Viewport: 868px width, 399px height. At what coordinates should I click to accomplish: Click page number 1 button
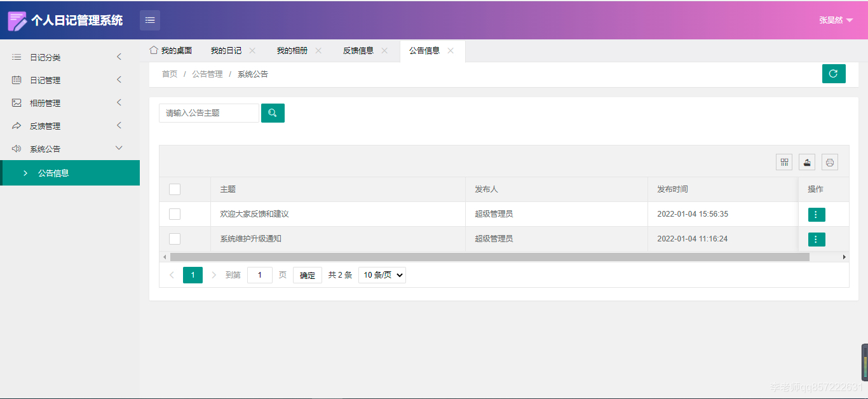coord(193,275)
